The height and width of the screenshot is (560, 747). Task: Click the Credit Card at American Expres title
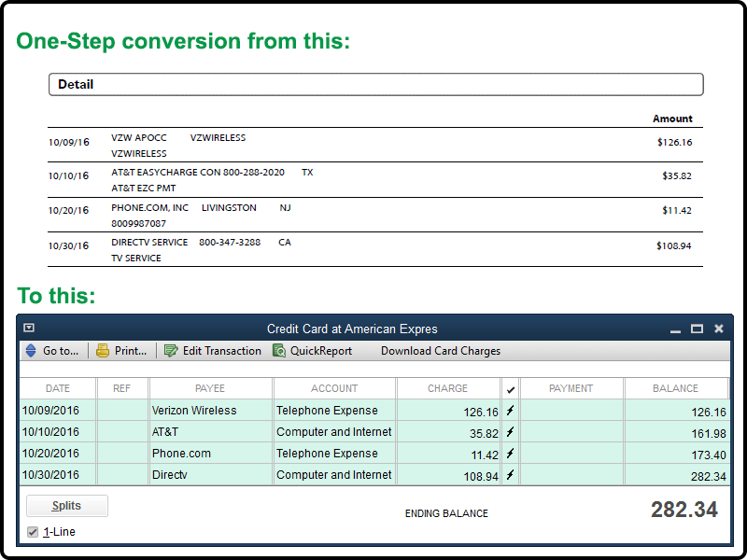(x=352, y=329)
